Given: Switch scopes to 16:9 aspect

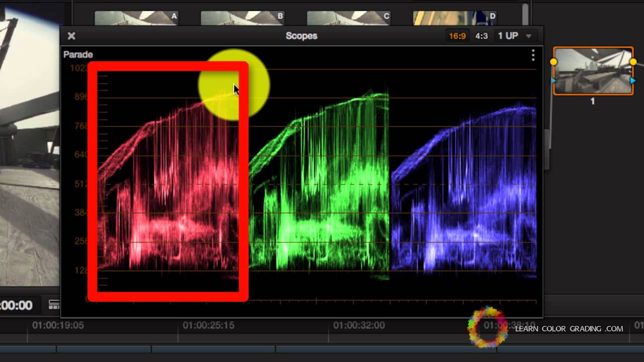Looking at the screenshot, I should 457,36.
